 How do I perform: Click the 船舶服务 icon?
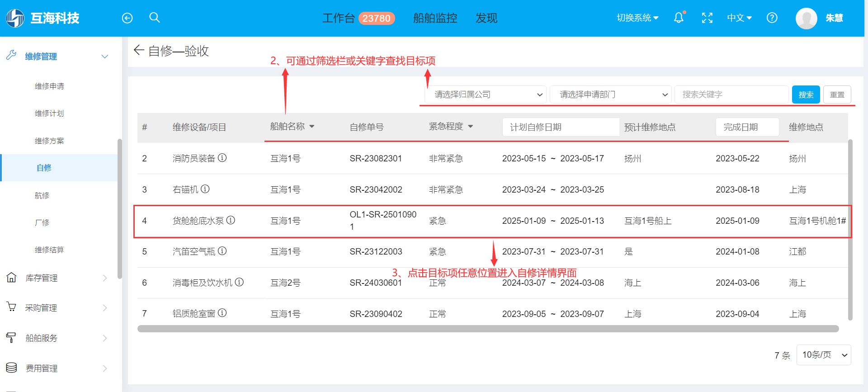[11, 337]
